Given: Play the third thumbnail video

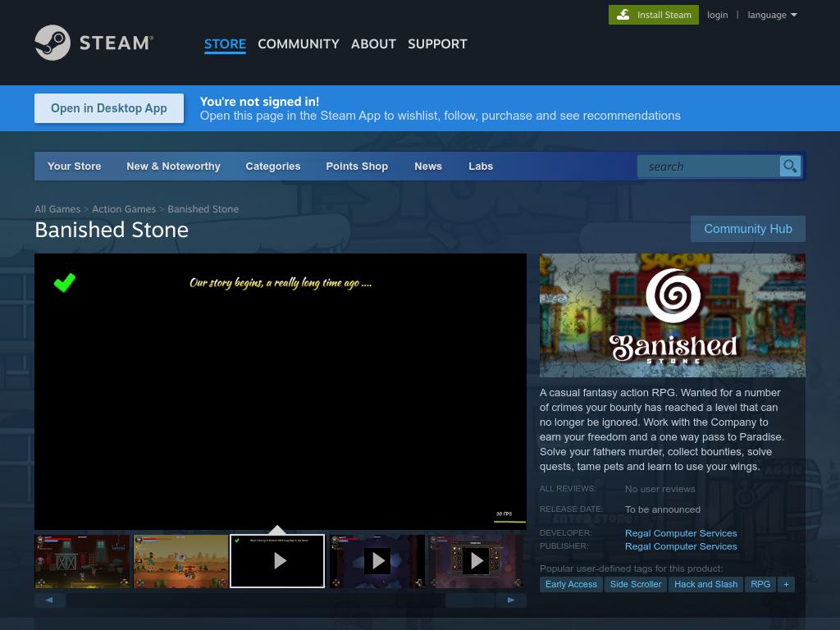Looking at the screenshot, I should click(x=278, y=561).
